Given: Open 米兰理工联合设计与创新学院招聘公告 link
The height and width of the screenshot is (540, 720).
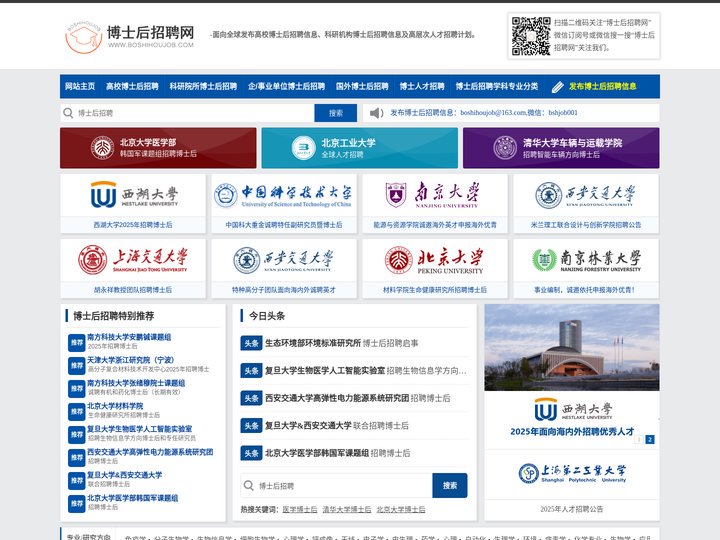Looking at the screenshot, I should pyautogui.click(x=586, y=225).
